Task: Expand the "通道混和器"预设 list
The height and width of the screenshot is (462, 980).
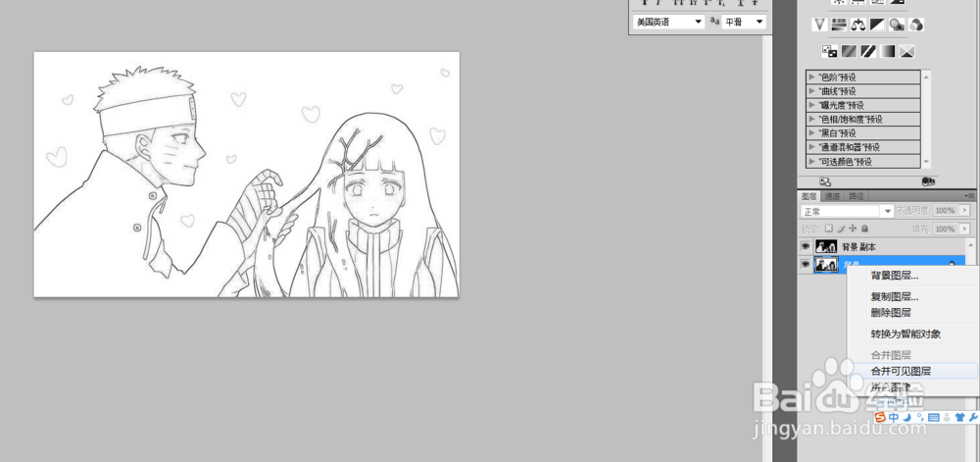Action: coord(812,147)
